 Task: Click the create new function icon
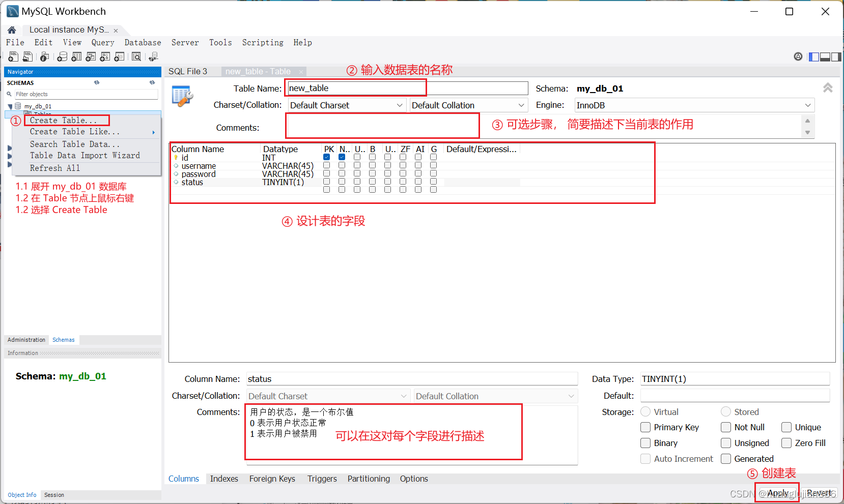pyautogui.click(x=119, y=56)
